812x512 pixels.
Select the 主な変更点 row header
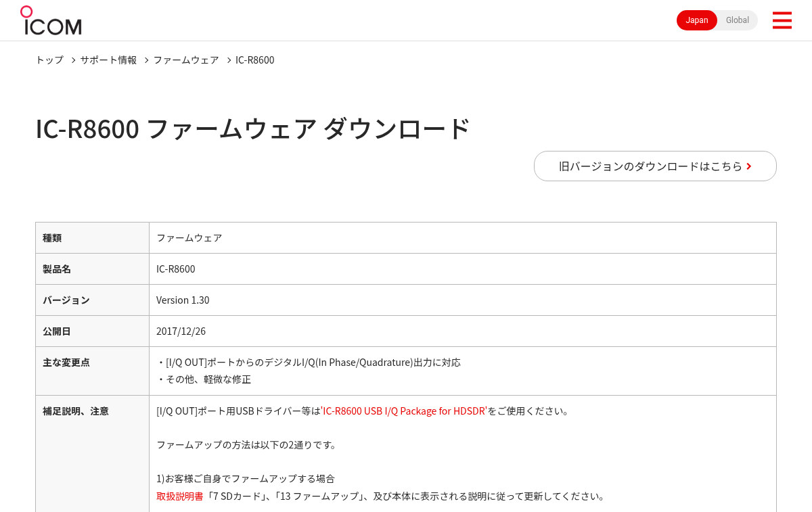pyautogui.click(x=92, y=371)
